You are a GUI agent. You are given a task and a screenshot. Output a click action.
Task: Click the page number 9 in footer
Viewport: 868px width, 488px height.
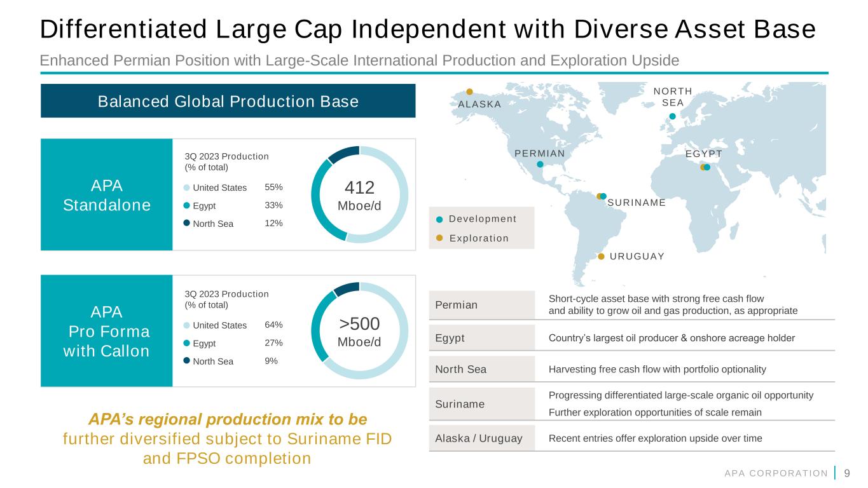pyautogui.click(x=846, y=473)
